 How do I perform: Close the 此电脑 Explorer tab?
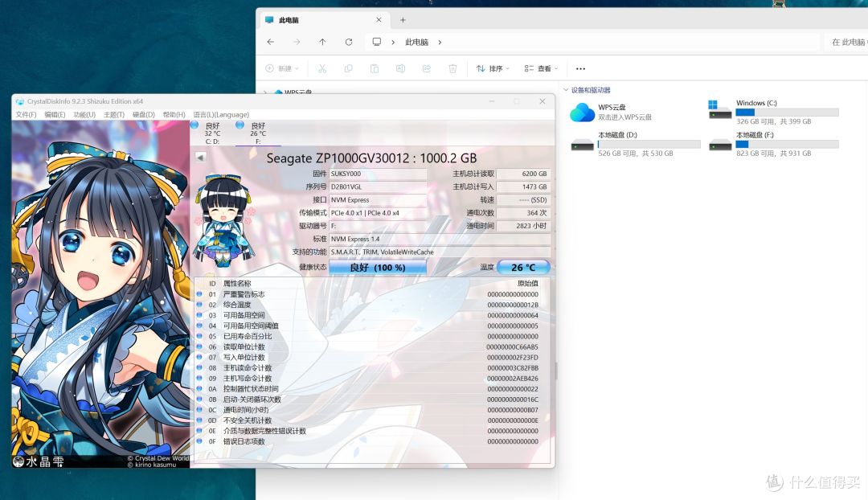coord(379,20)
